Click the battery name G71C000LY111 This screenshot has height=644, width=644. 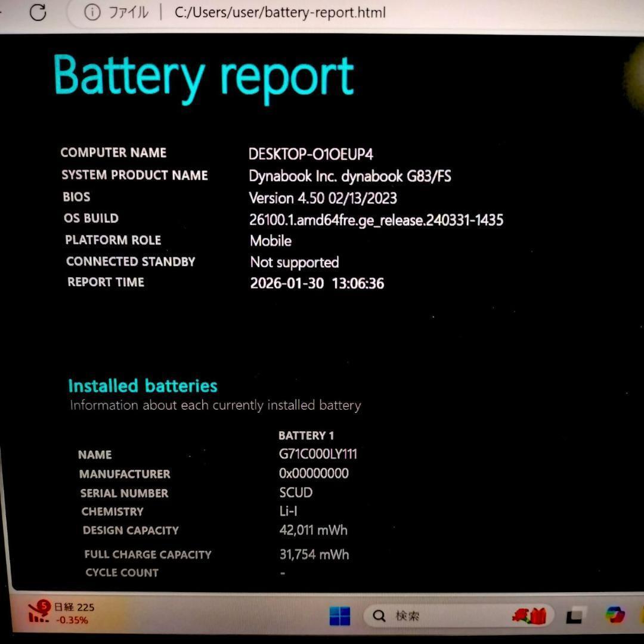point(318,454)
